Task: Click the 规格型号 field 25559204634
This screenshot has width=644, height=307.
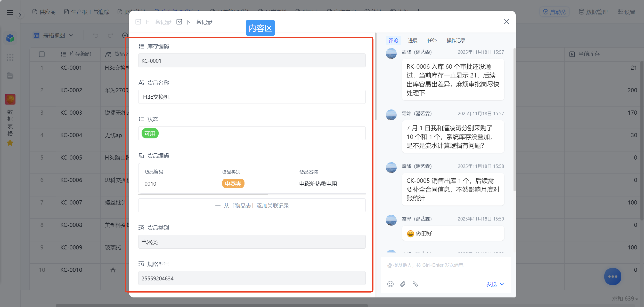Action: pyautogui.click(x=252, y=278)
